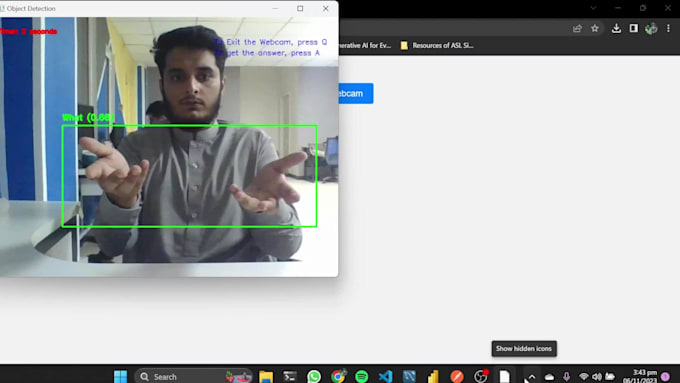Open Chrome three-dot menu
This screenshot has width=680, height=383.
668,29
